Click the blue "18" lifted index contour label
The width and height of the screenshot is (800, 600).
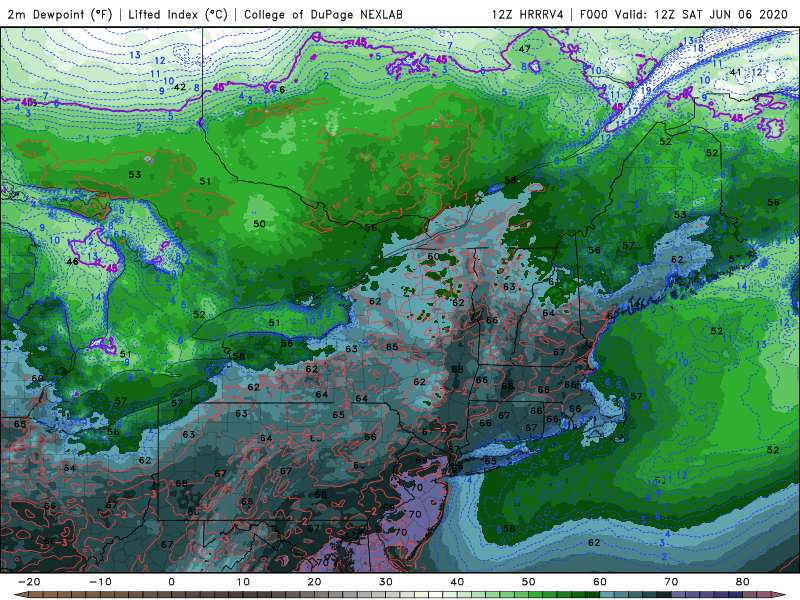pos(698,48)
